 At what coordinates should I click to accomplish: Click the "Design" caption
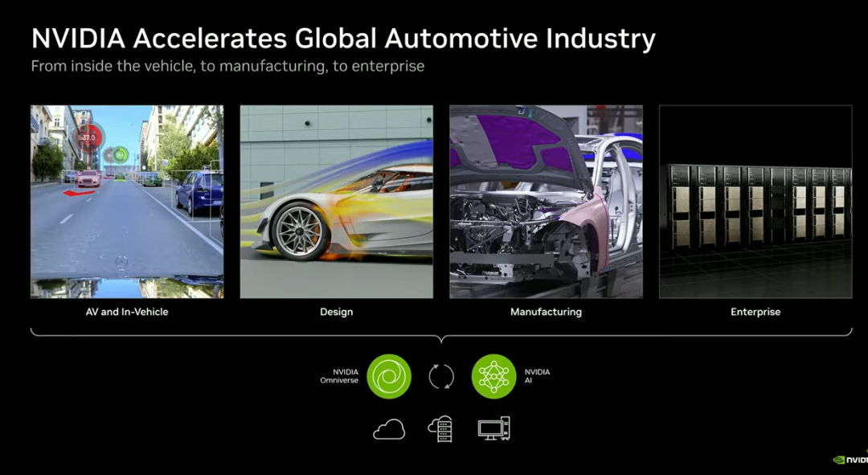(x=337, y=312)
